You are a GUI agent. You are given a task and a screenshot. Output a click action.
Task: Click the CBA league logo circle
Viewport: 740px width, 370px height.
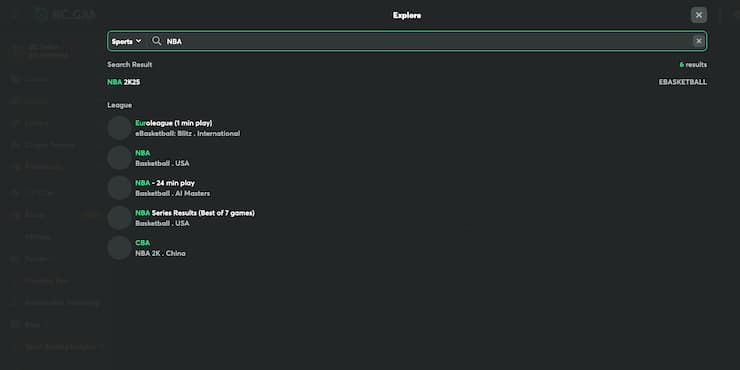click(x=119, y=248)
